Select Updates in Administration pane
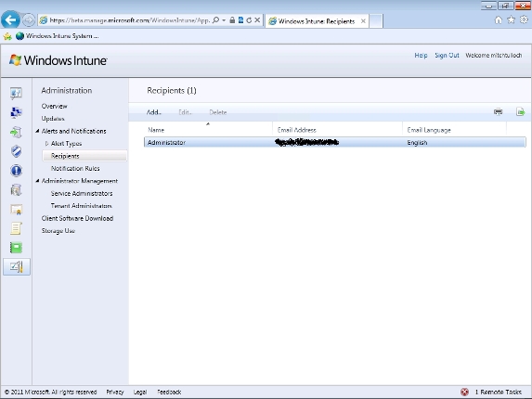Viewport: 532px width, 399px height. pyautogui.click(x=53, y=119)
